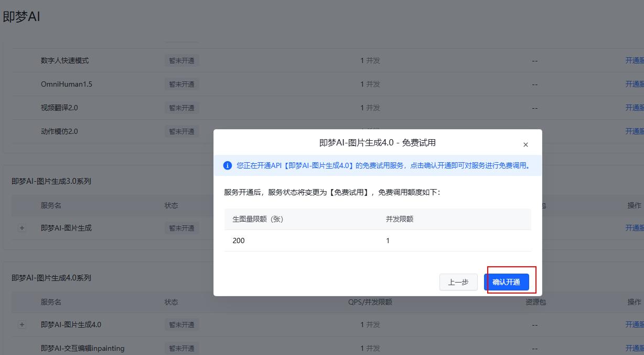Click 1 并发 value in 数字人快速模式 row
Viewport: 644px width, 355px height.
pyautogui.click(x=370, y=60)
